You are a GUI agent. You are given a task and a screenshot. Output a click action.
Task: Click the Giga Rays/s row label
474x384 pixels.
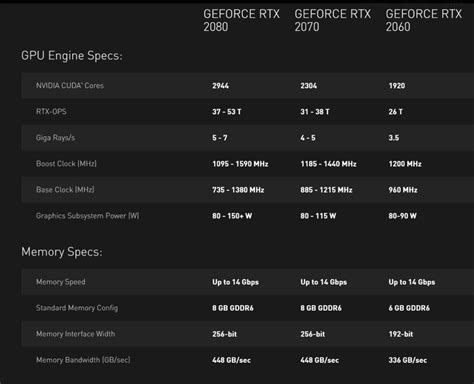tap(55, 138)
